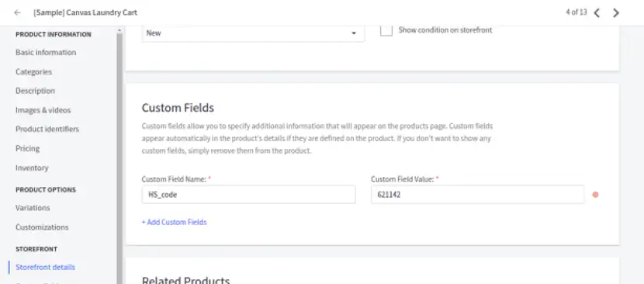Enable Show condition on storefront checkbox

(386, 30)
